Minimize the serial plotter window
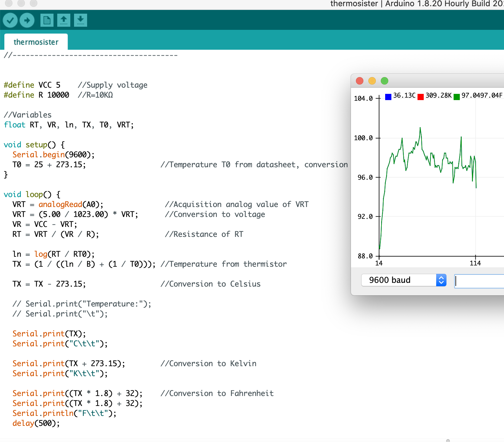 pyautogui.click(x=372, y=81)
